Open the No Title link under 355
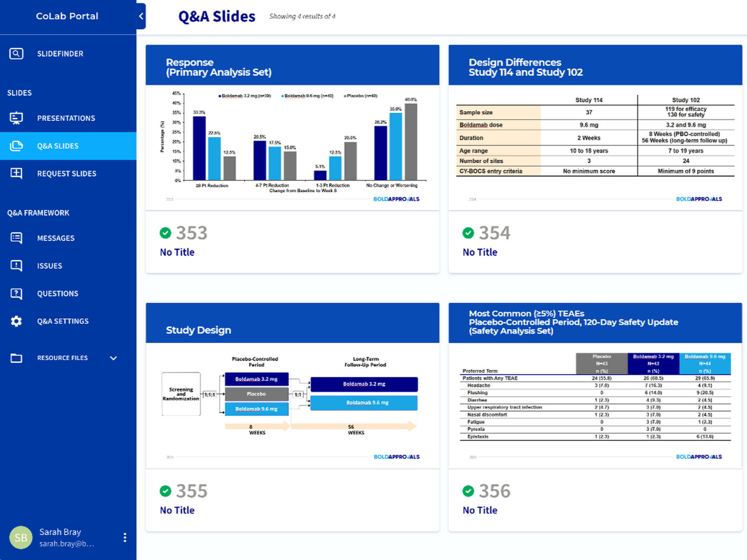Screen dimensions: 747x560 tap(177, 510)
